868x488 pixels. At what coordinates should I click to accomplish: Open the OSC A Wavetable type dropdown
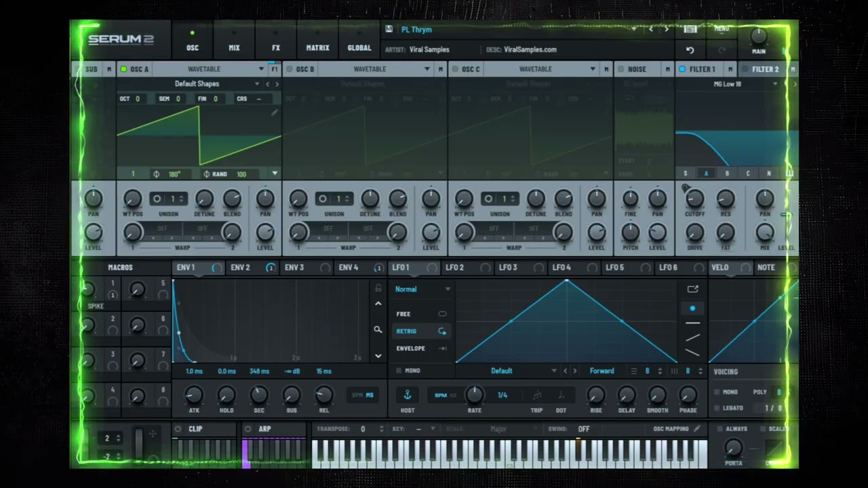[210, 69]
